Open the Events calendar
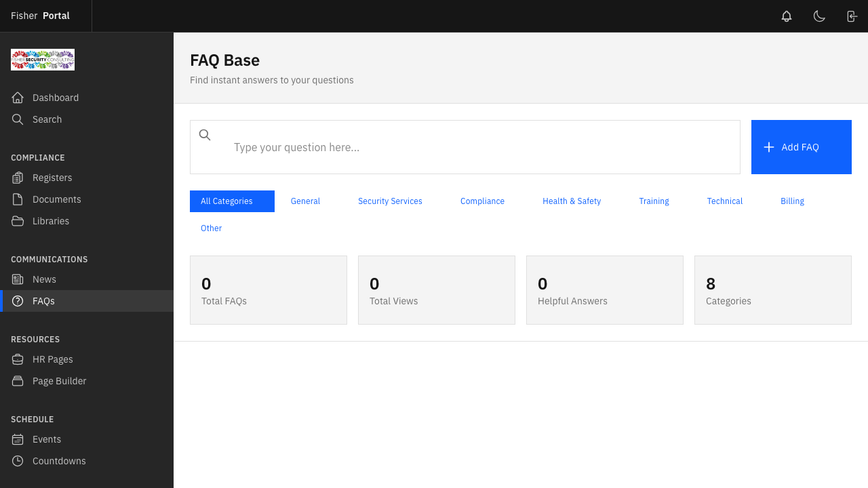868x488 pixels. pyautogui.click(x=46, y=439)
